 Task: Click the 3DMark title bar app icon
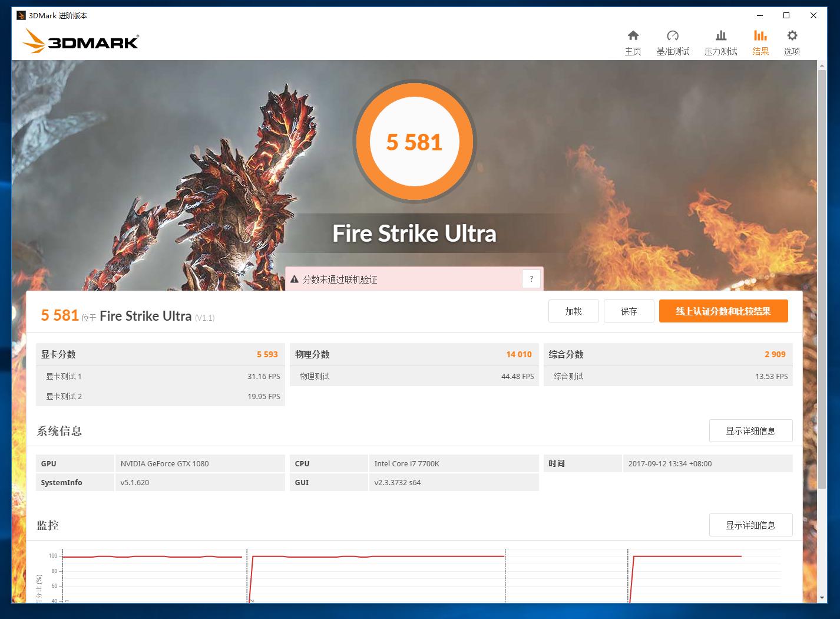point(21,15)
